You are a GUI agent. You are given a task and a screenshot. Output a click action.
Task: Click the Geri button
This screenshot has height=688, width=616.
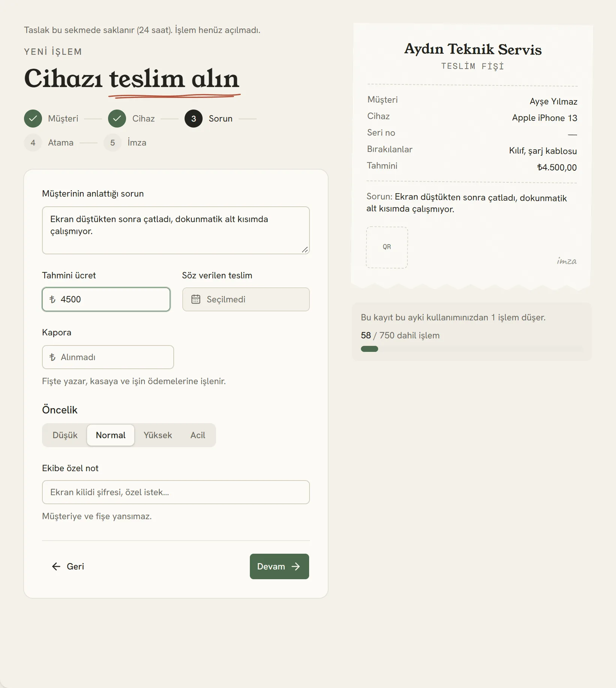(68, 566)
